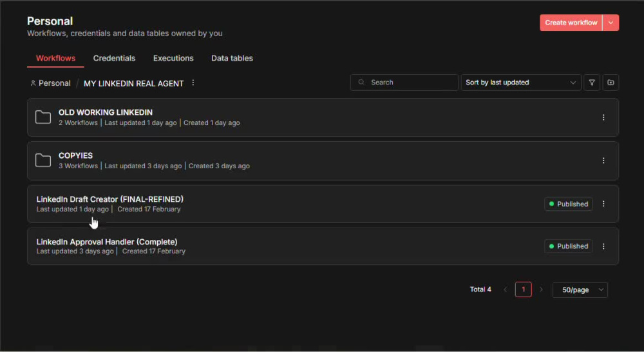Screen dimensions: 644x352
Task: Open LinkedIn Draft Creator (FINAL-REFINED) workflow
Action: (109, 199)
